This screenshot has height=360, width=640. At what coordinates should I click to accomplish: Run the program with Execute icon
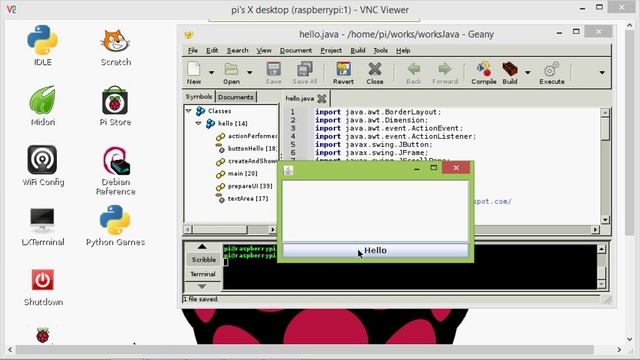click(x=552, y=73)
